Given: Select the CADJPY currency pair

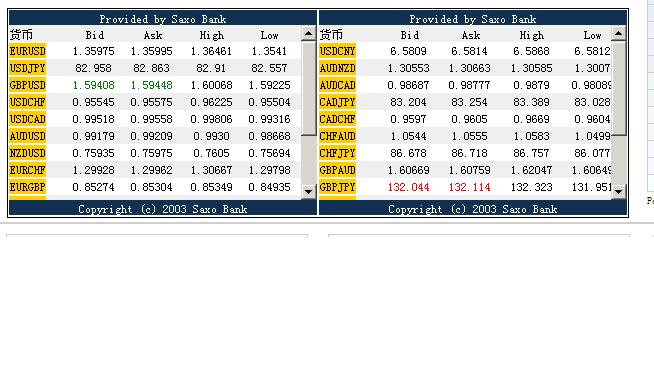Looking at the screenshot, I should (x=337, y=102).
